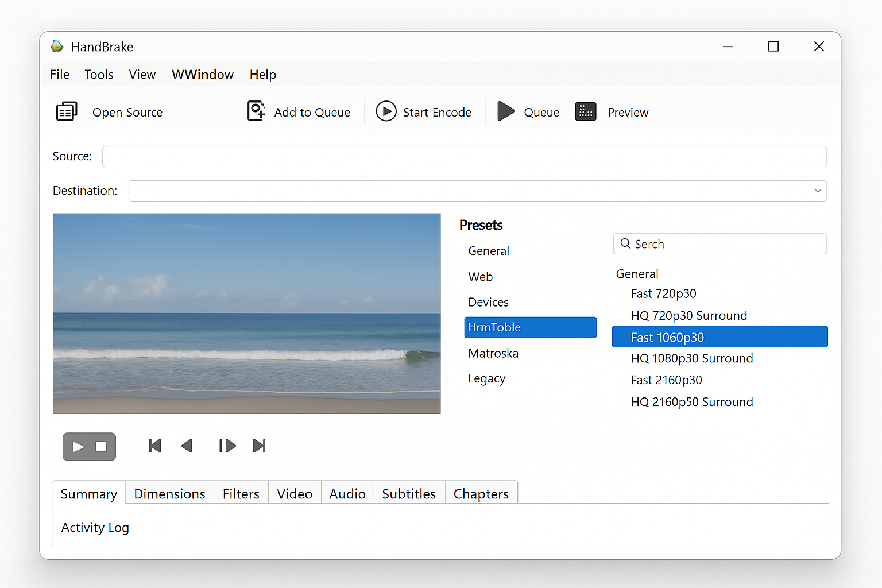The width and height of the screenshot is (882, 588).
Task: Open the Tools menu
Action: pyautogui.click(x=98, y=74)
